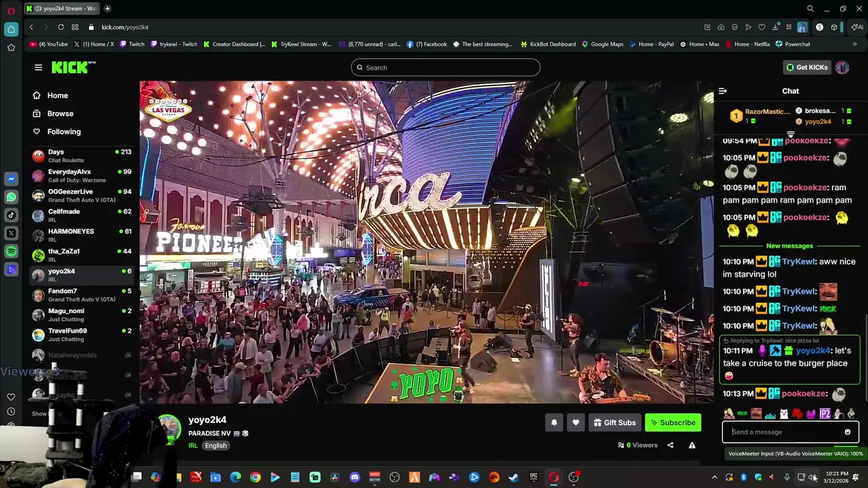Click the Get KICKs button
Screen dimensions: 868x488
(x=806, y=67)
